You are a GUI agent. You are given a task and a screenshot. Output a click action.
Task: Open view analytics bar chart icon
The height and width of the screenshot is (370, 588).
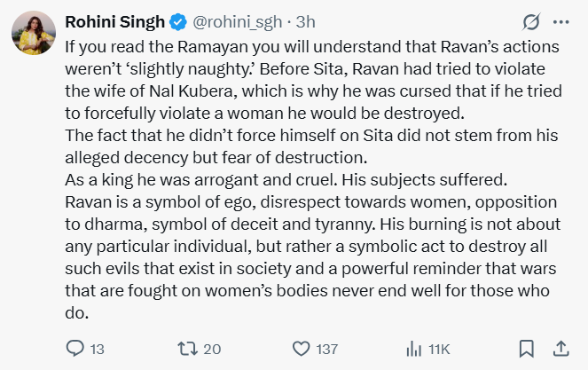pyautogui.click(x=413, y=349)
